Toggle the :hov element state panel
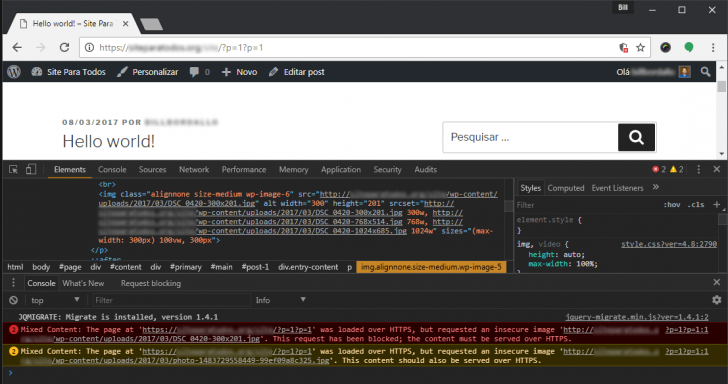This screenshot has width=728, height=384. pos(671,205)
